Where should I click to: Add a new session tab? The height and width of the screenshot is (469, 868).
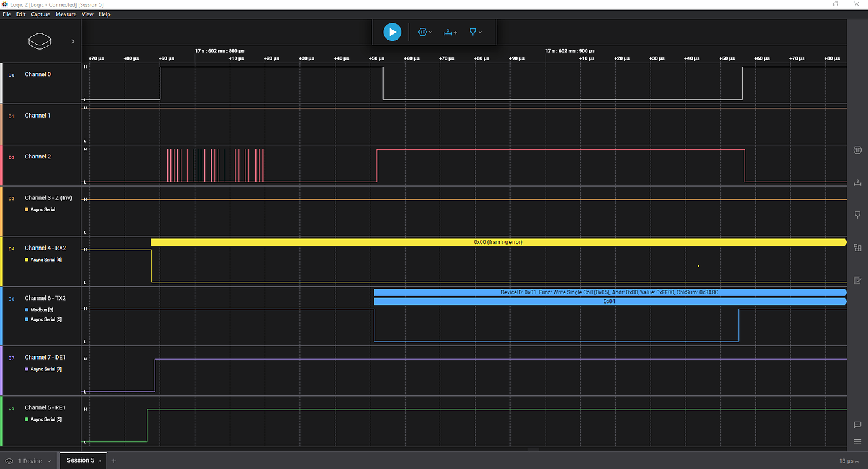tap(114, 461)
